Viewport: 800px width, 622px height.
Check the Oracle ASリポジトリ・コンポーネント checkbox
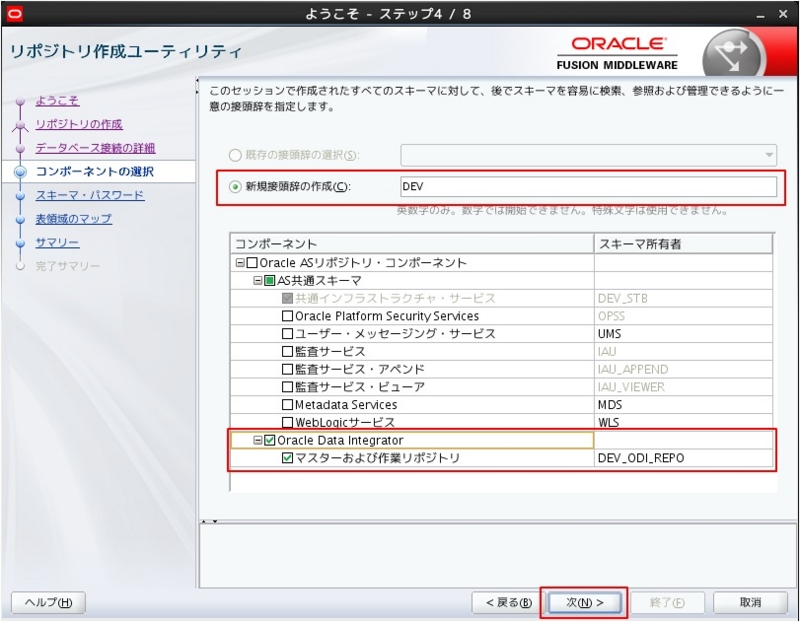[x=252, y=263]
